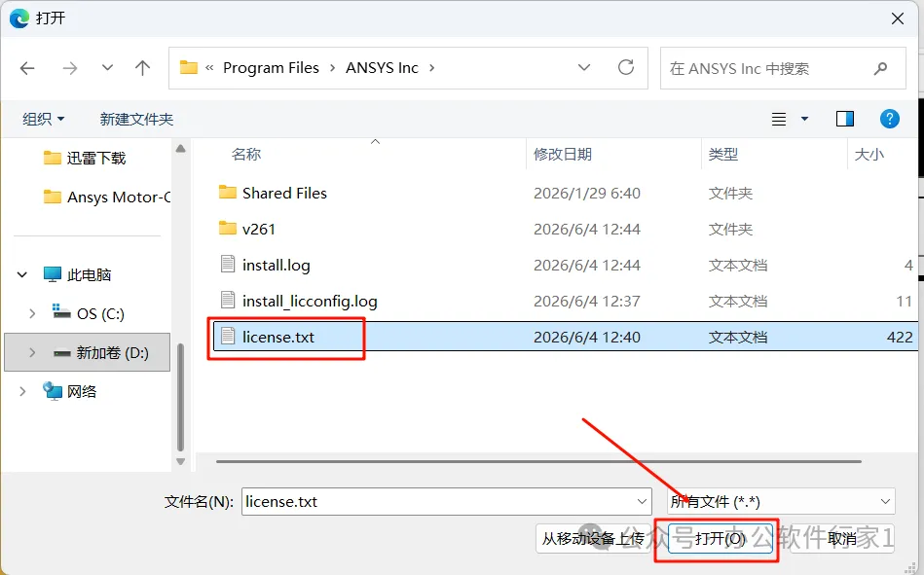Refresh the ANSYS Inc folder view
This screenshot has width=924, height=575.
pos(626,68)
